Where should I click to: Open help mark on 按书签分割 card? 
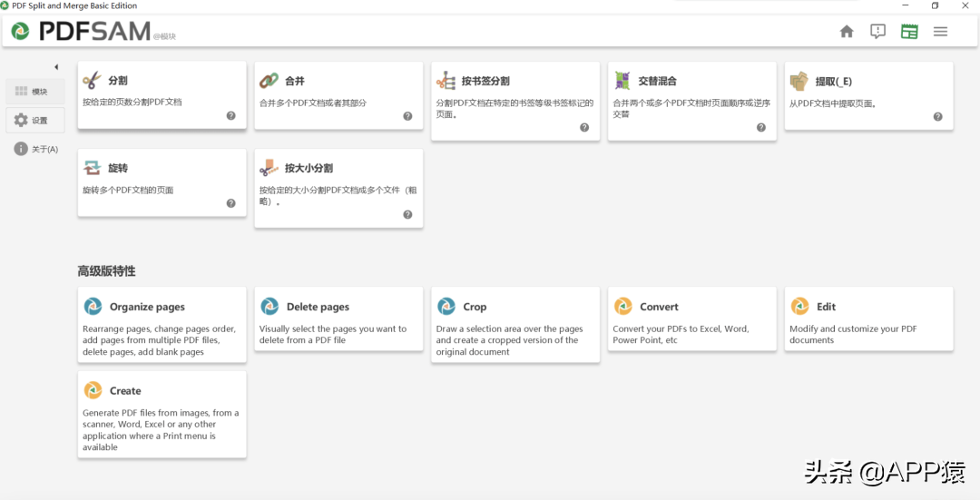[x=584, y=128]
